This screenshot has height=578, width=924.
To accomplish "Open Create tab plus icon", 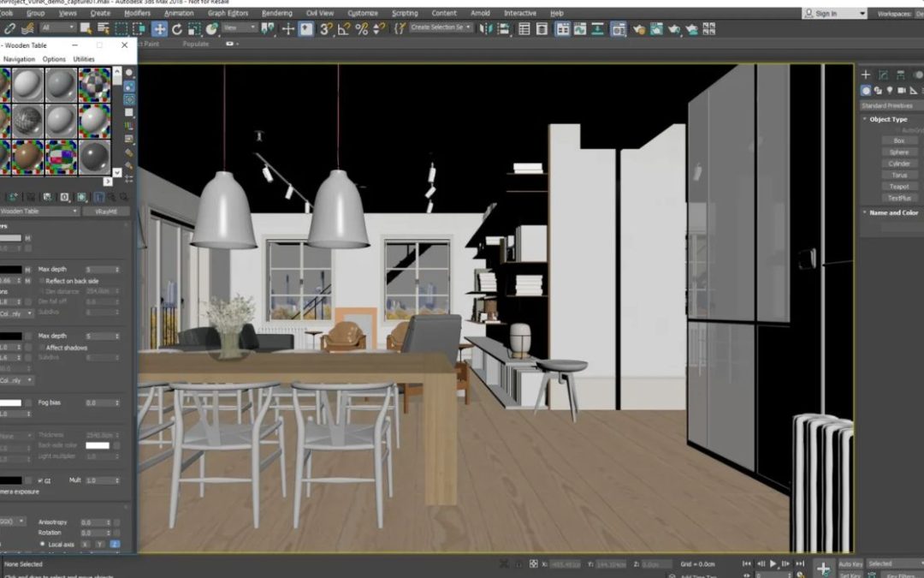I will coord(866,74).
